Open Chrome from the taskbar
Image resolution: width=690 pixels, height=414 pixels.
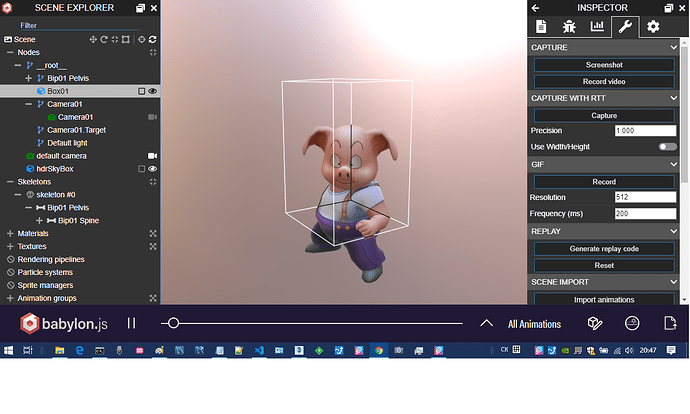point(379,351)
